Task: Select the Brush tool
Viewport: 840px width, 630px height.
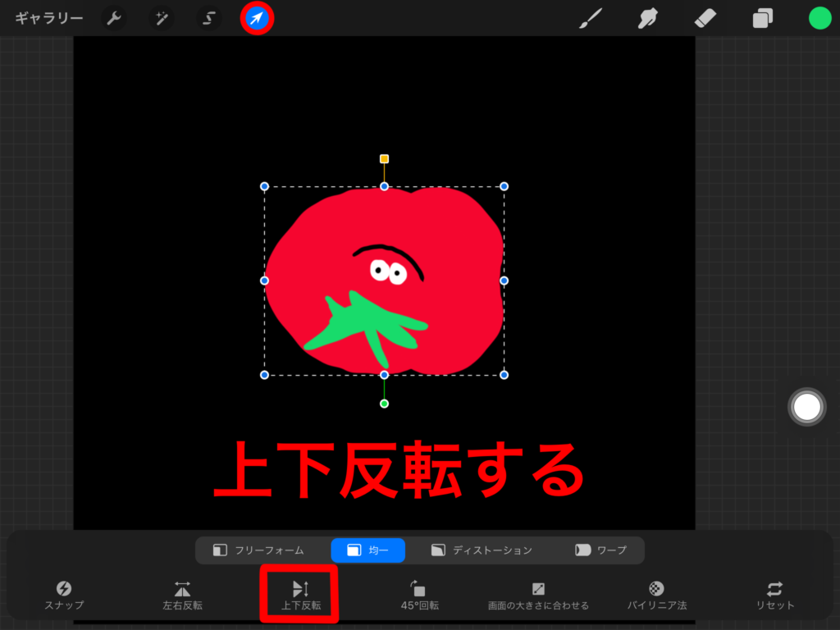Action: (x=590, y=18)
